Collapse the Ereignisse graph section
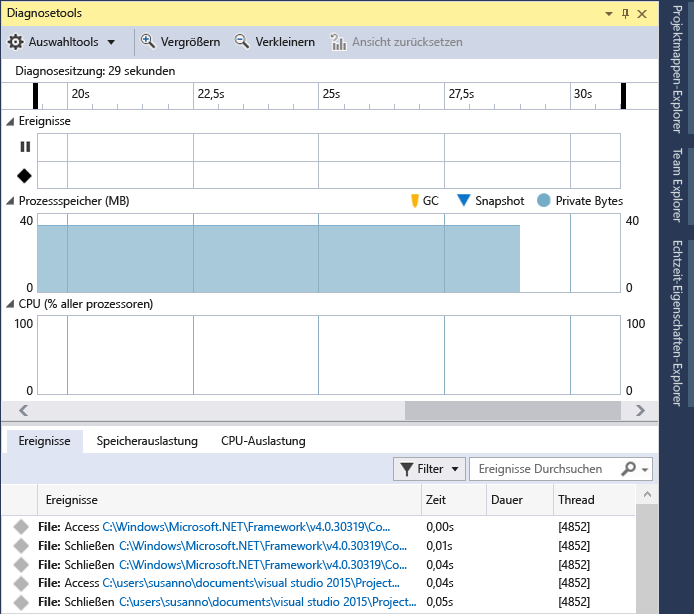This screenshot has width=694, height=614. [x=10, y=122]
